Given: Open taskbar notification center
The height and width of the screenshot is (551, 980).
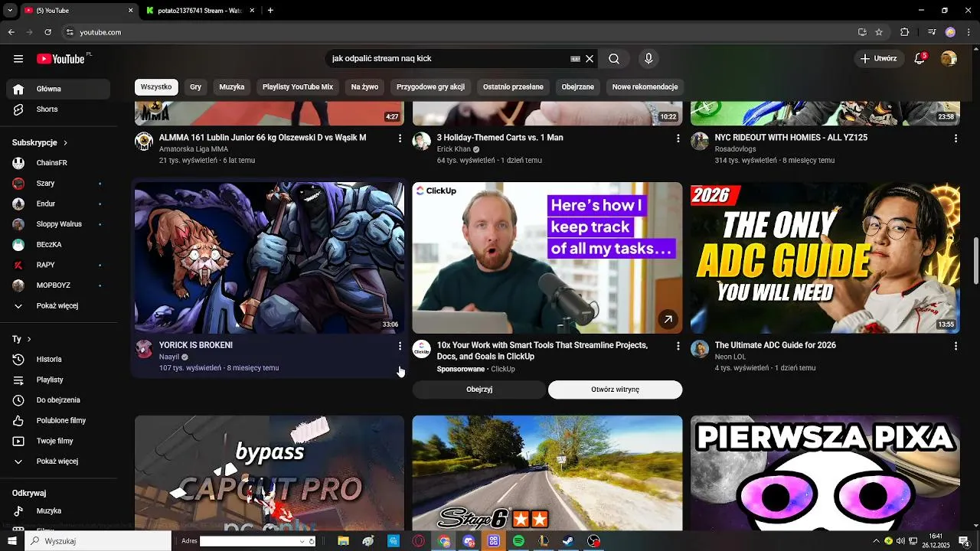Looking at the screenshot, I should pos(964,541).
